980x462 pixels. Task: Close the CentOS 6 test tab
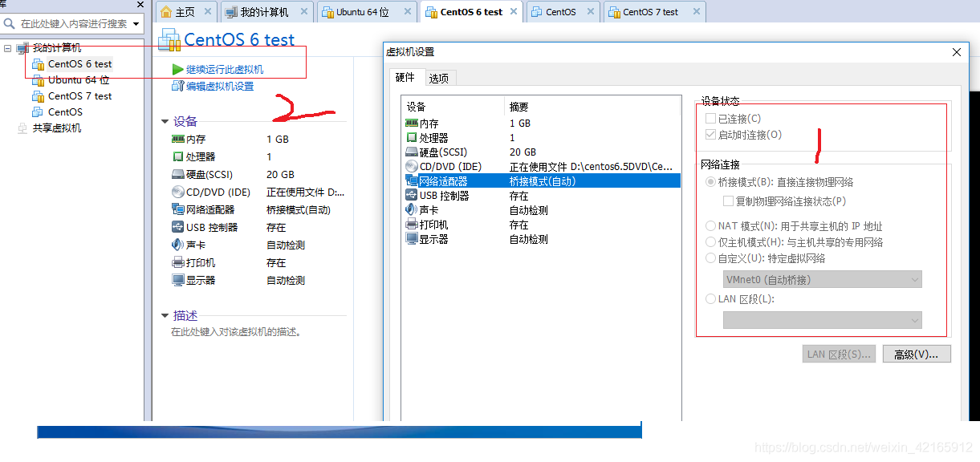513,12
